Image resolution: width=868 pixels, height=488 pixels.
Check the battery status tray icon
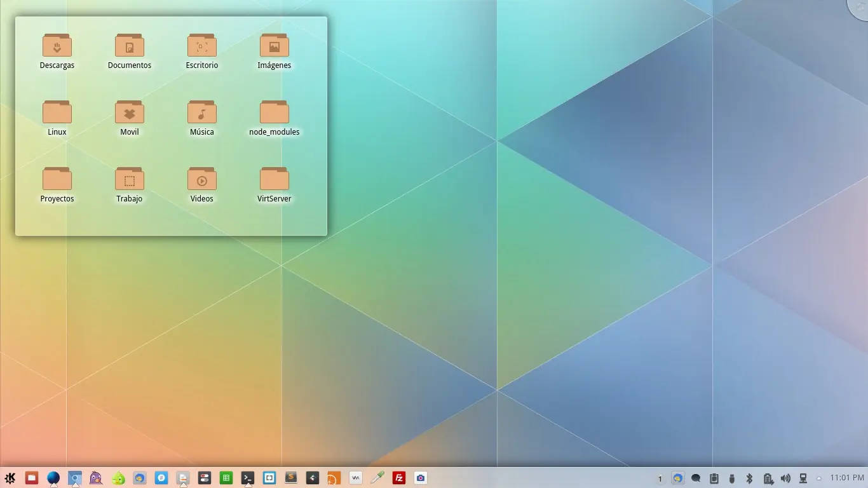[x=768, y=478]
